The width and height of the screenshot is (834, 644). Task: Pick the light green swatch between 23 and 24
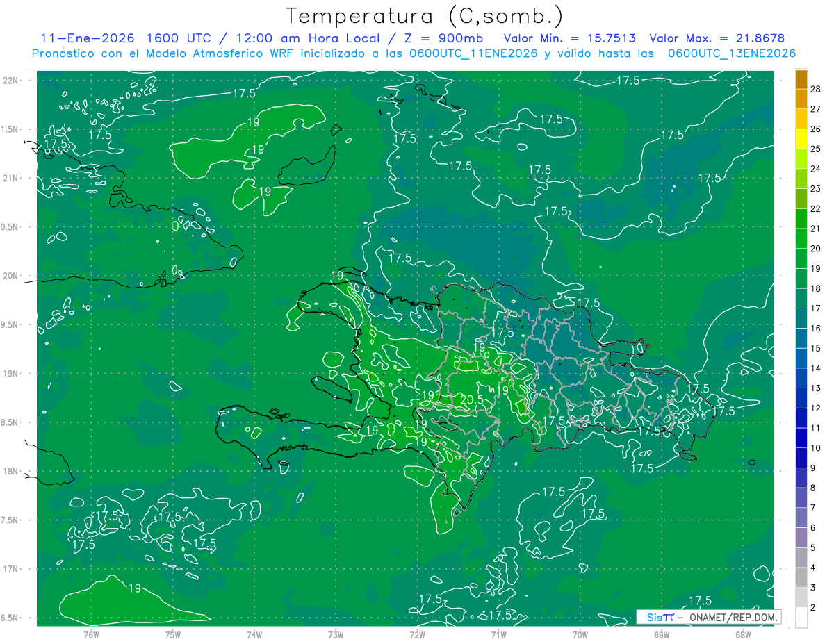802,179
